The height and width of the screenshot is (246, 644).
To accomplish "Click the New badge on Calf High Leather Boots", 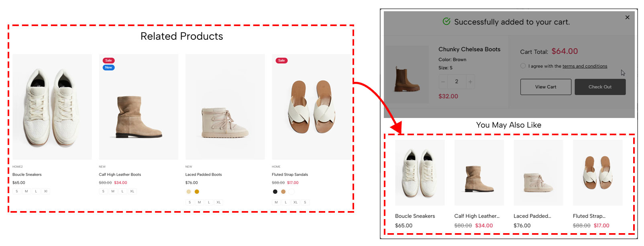I will click(108, 67).
